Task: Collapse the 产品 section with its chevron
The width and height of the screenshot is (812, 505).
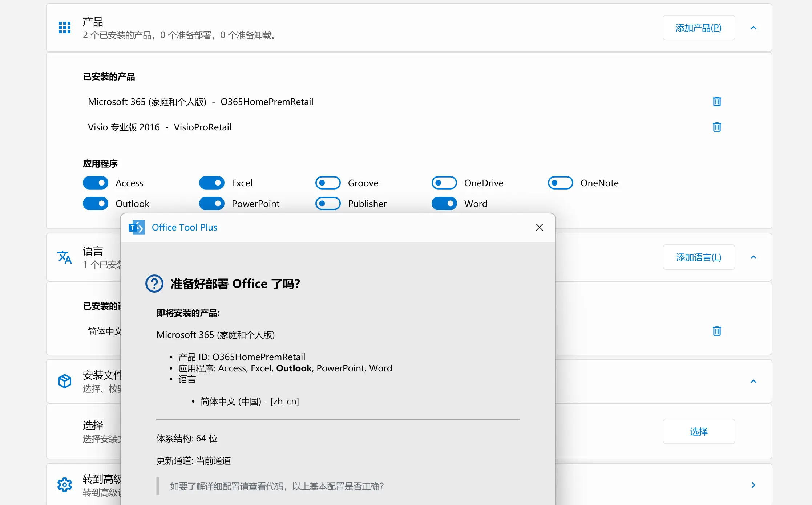Action: click(754, 27)
